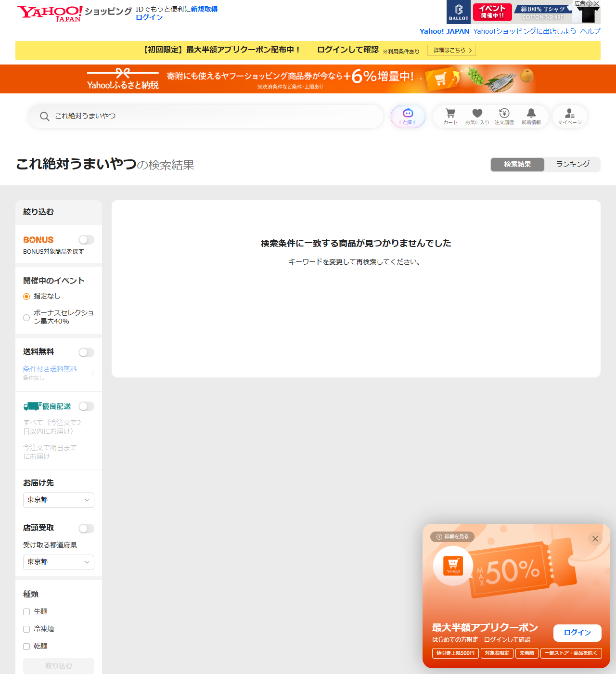The width and height of the screenshot is (616, 674).
Task: Open the ヘルプ link
Action: pyautogui.click(x=590, y=31)
